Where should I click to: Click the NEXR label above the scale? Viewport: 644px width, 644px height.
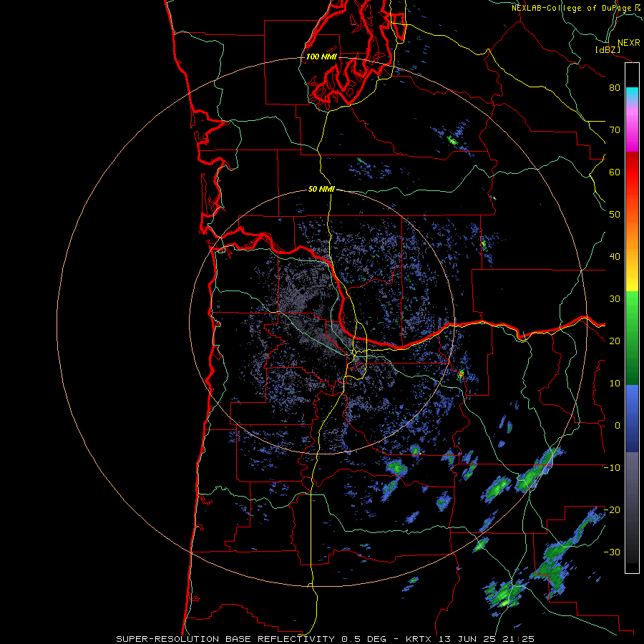tap(628, 43)
